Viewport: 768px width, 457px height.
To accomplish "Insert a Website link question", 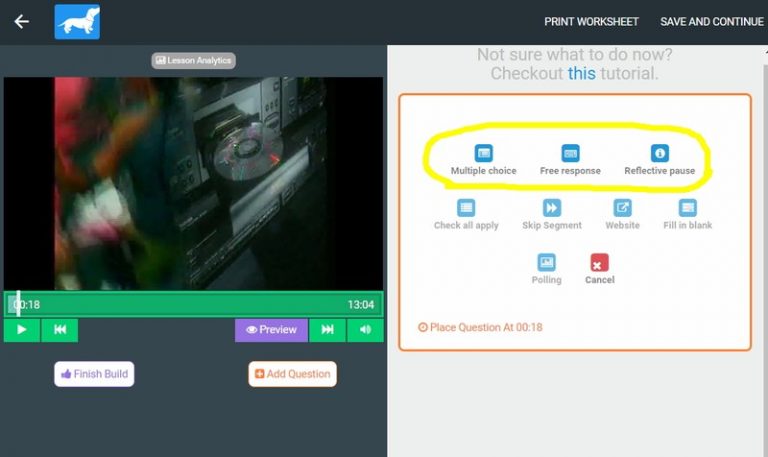I will [x=622, y=208].
